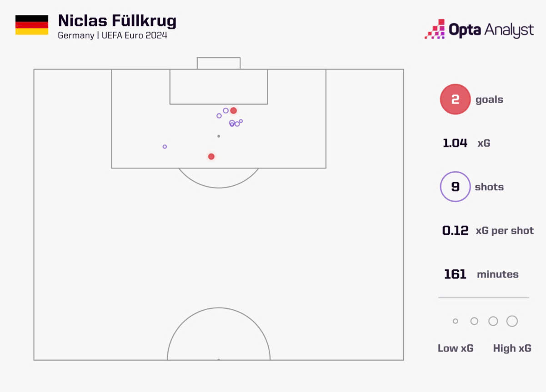This screenshot has width=546, height=392.
Task: Select the red goal marker nearest the six-yard box
Action: click(233, 110)
